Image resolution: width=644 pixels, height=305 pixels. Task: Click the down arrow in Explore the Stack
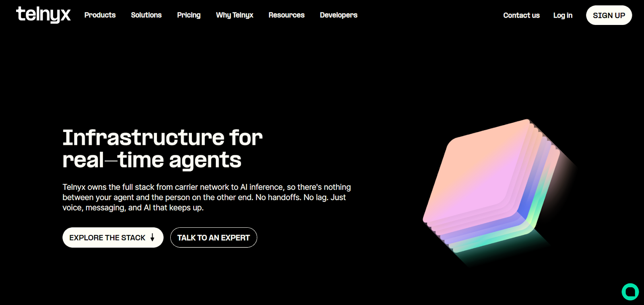[x=153, y=237]
